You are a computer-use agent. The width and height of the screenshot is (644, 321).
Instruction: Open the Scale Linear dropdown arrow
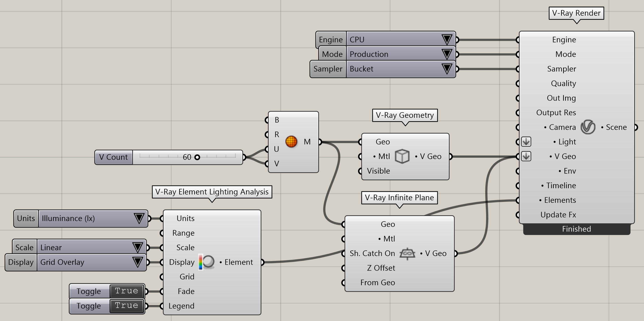[138, 248]
